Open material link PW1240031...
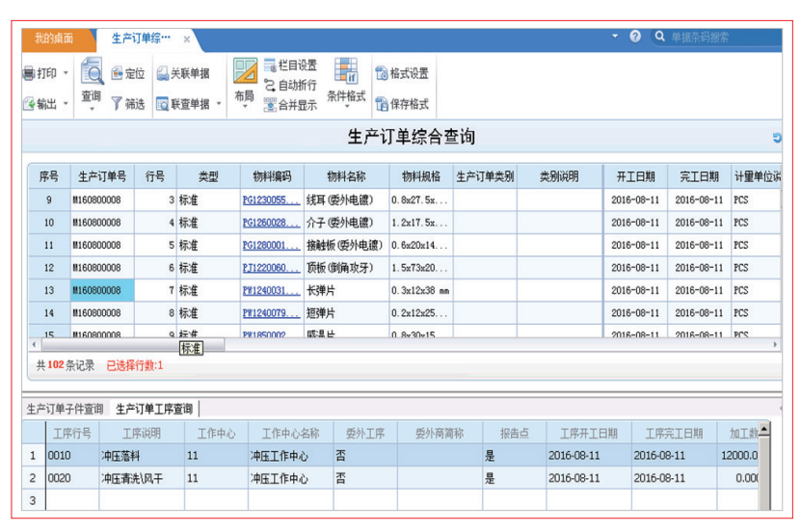 point(271,290)
